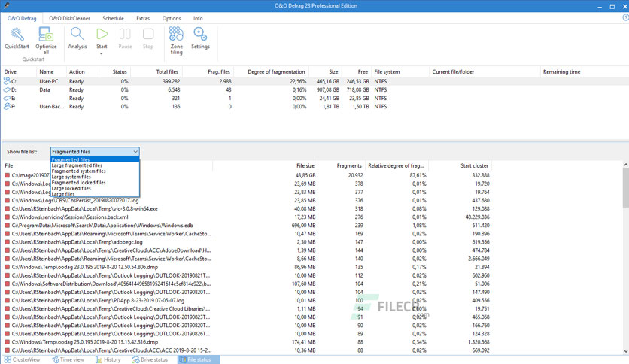Click the Stop toolbar icon

tap(148, 34)
